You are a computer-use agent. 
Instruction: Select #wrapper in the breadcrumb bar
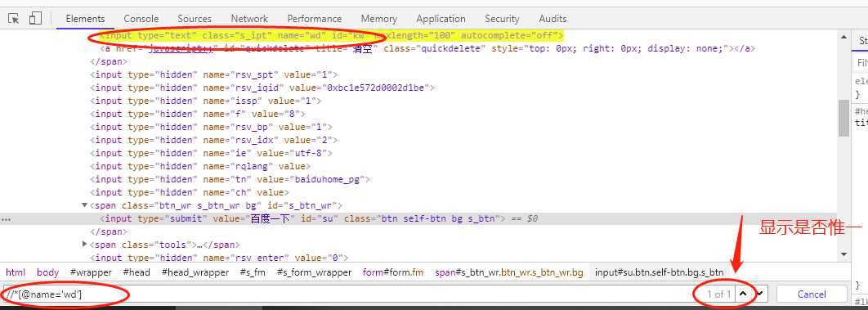[x=91, y=272]
